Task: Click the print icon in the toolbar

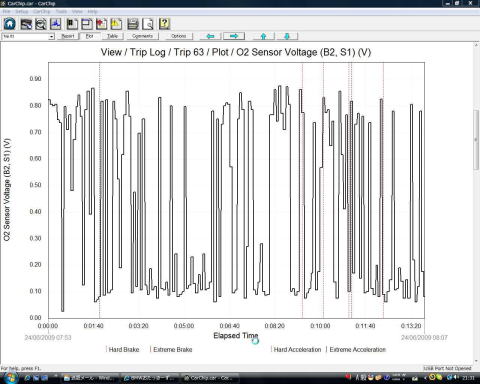Action: pos(133,24)
